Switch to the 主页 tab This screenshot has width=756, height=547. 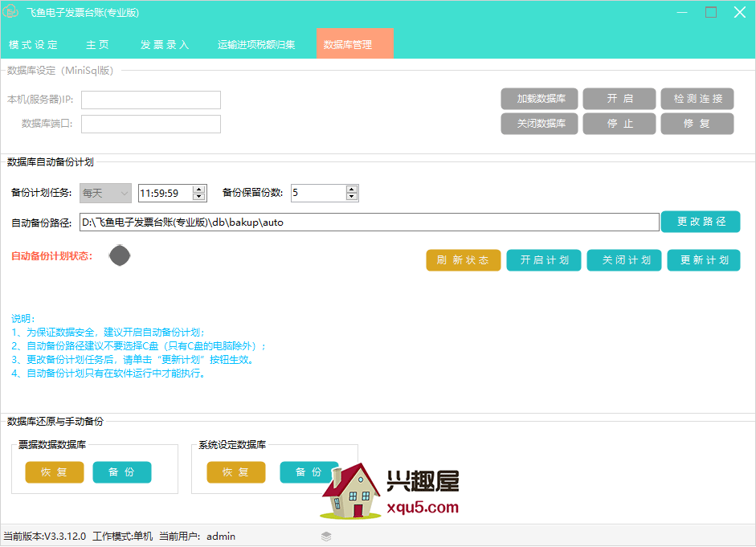(x=97, y=45)
